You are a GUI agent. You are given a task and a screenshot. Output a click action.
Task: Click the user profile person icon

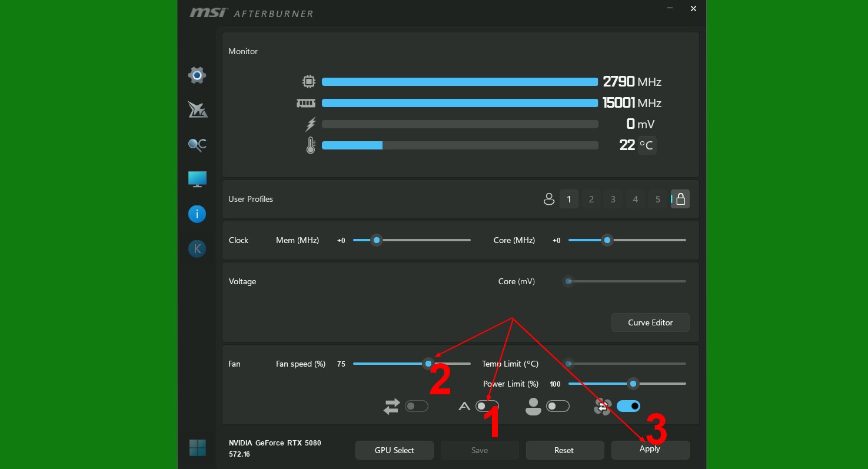coord(549,199)
